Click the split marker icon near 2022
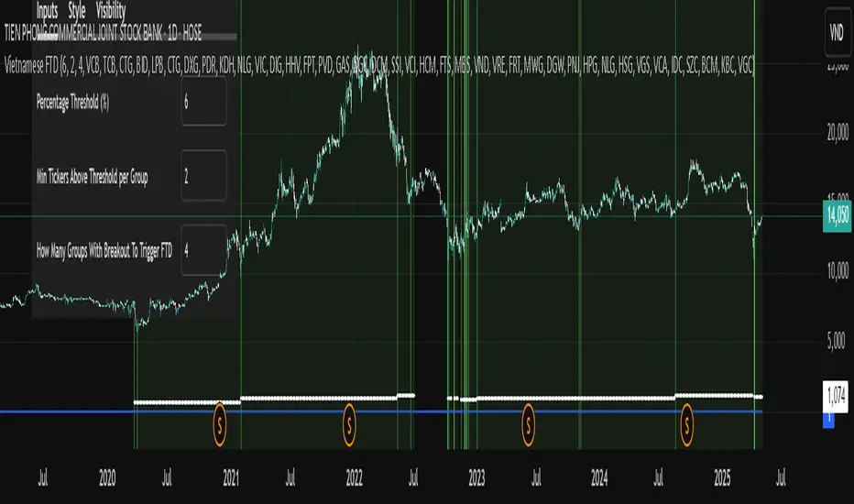The image size is (854, 504). (x=349, y=425)
